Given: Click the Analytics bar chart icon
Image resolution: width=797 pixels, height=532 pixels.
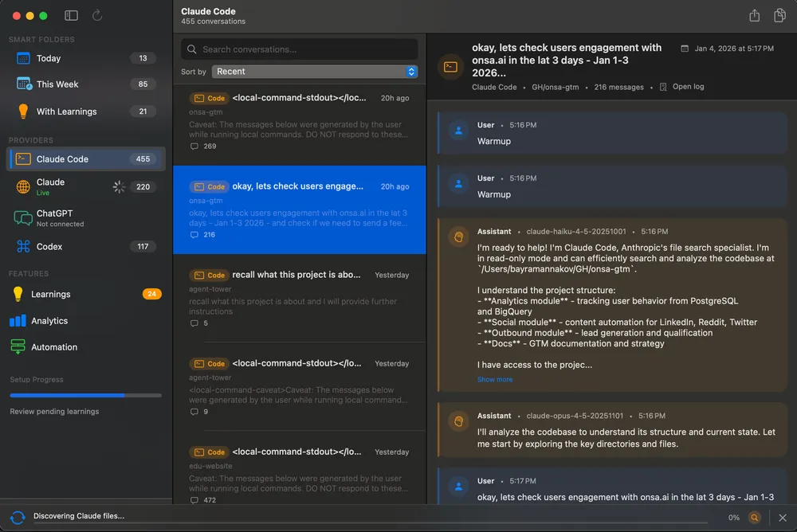Looking at the screenshot, I should coord(18,321).
